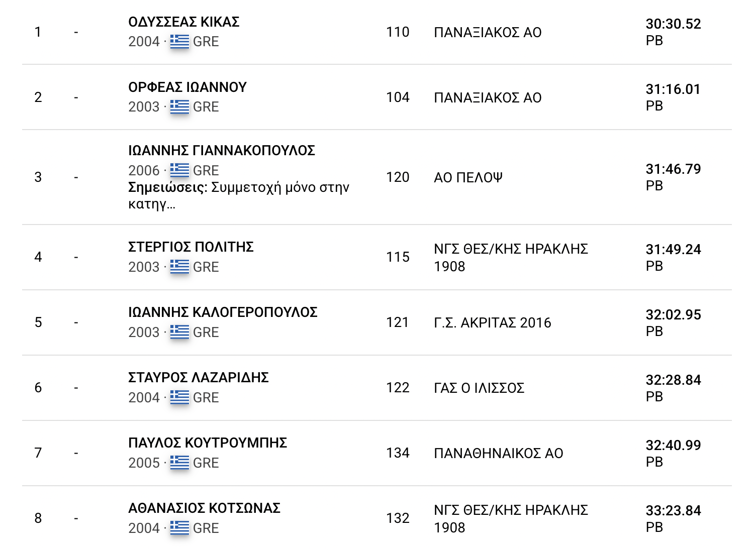Click flag icon under ΑΘΑΝΑΣΙΟΣ ΚΟΤΣΩΝΑΣ
This screenshot has width=756, height=550.
coord(179,528)
